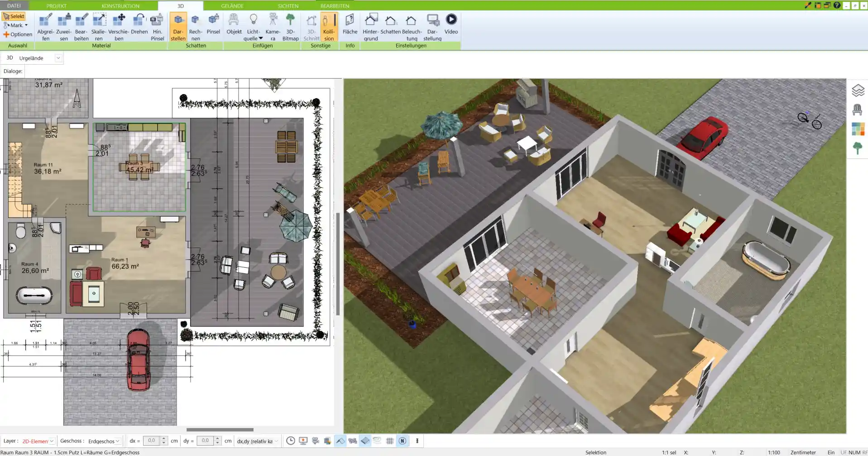Open the Bearbeiten material tool
The width and height of the screenshot is (868, 456).
pos(81,27)
